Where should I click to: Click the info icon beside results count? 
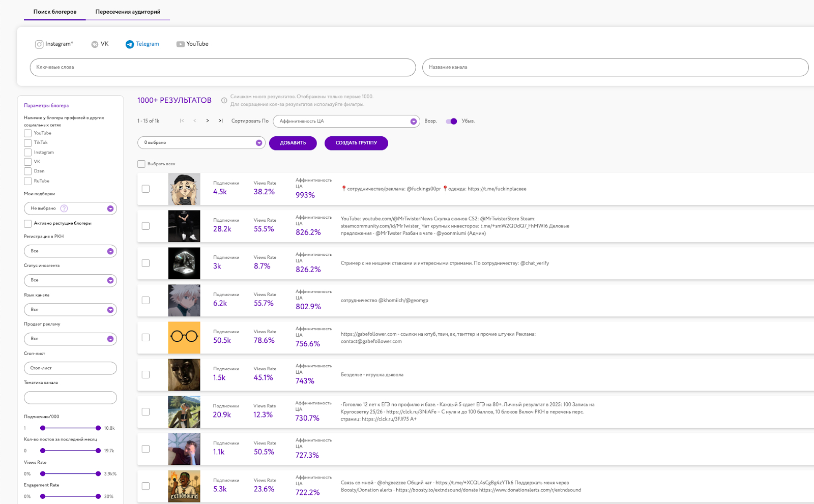(x=224, y=101)
